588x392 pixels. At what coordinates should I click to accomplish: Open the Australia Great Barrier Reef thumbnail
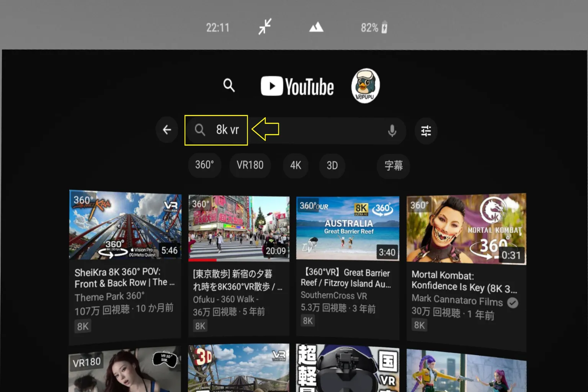click(x=348, y=229)
